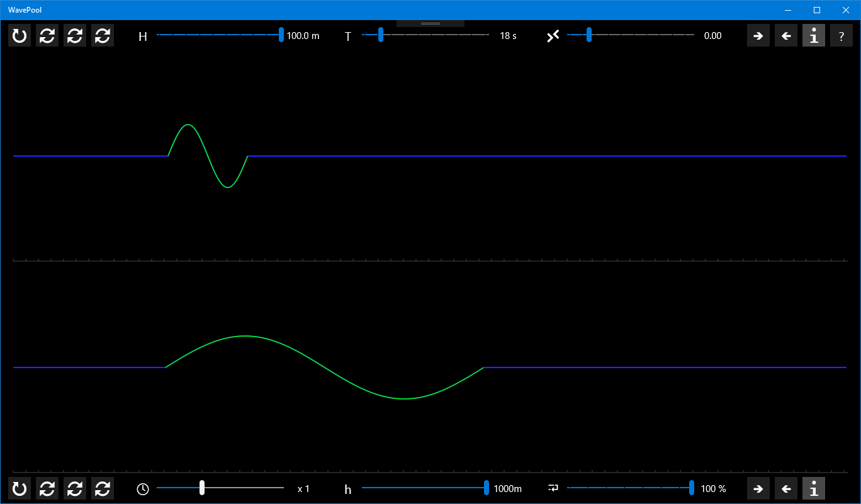Click the x 1 speed multiplier value
The image size is (861, 504).
point(303,489)
